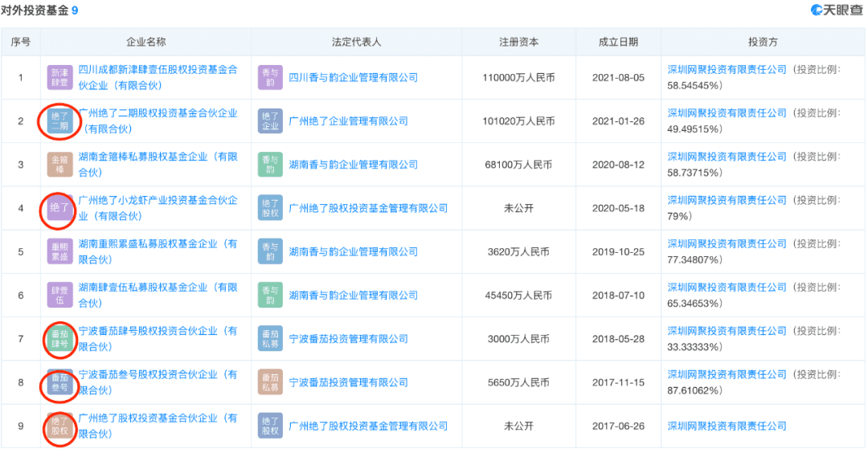
Task: Select the capital cell 5650万人民币
Action: click(518, 382)
